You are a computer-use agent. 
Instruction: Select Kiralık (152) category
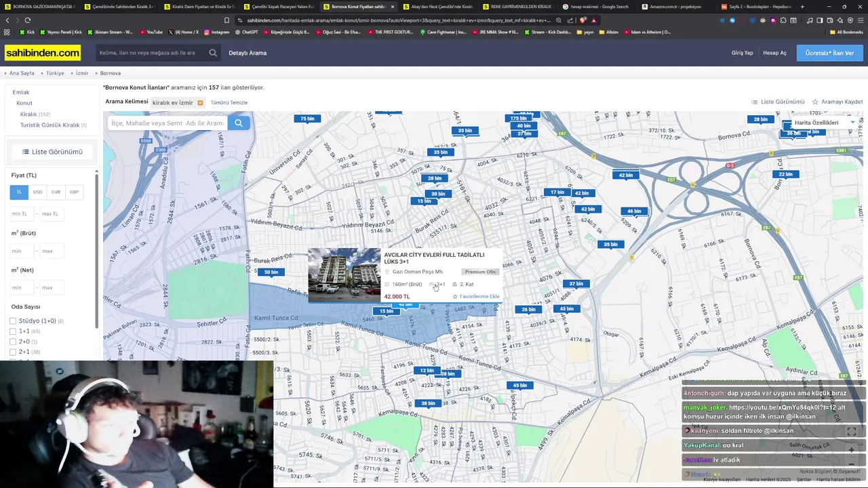click(x=35, y=115)
